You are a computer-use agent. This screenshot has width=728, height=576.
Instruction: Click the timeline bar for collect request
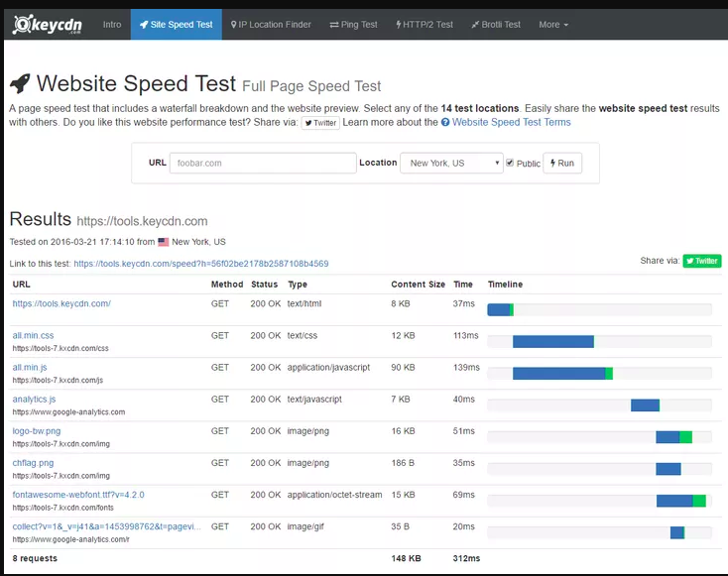(x=677, y=532)
